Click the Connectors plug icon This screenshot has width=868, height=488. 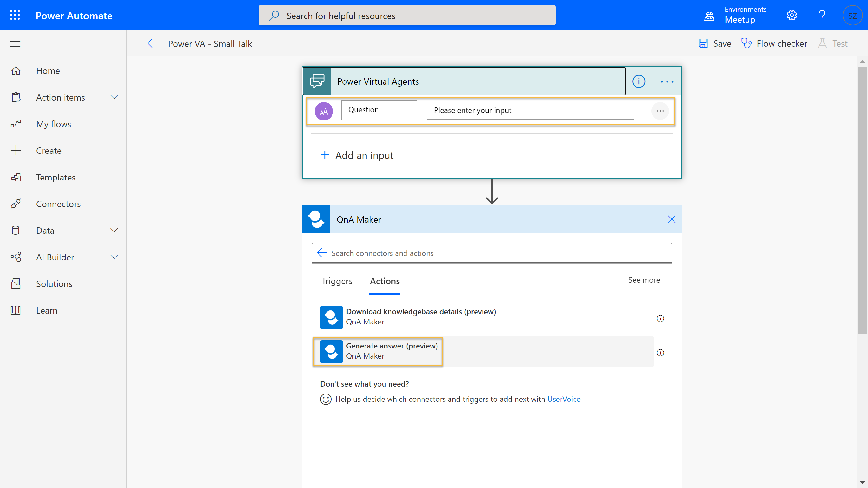pos(16,204)
